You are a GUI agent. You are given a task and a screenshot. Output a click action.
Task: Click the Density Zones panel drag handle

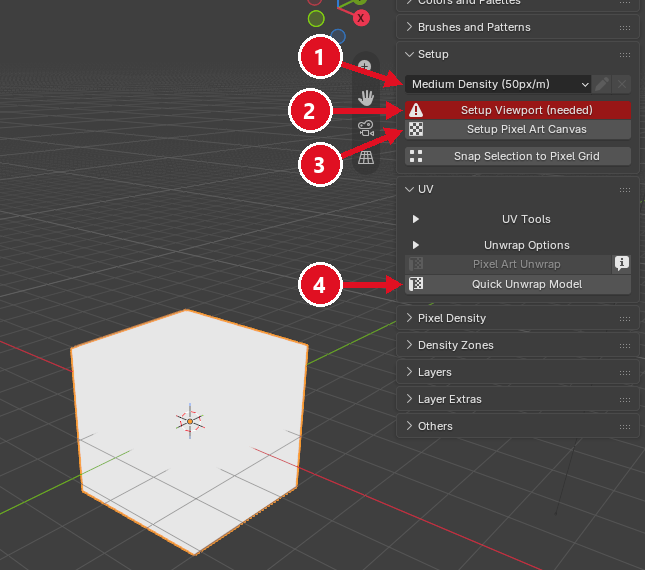(x=624, y=346)
